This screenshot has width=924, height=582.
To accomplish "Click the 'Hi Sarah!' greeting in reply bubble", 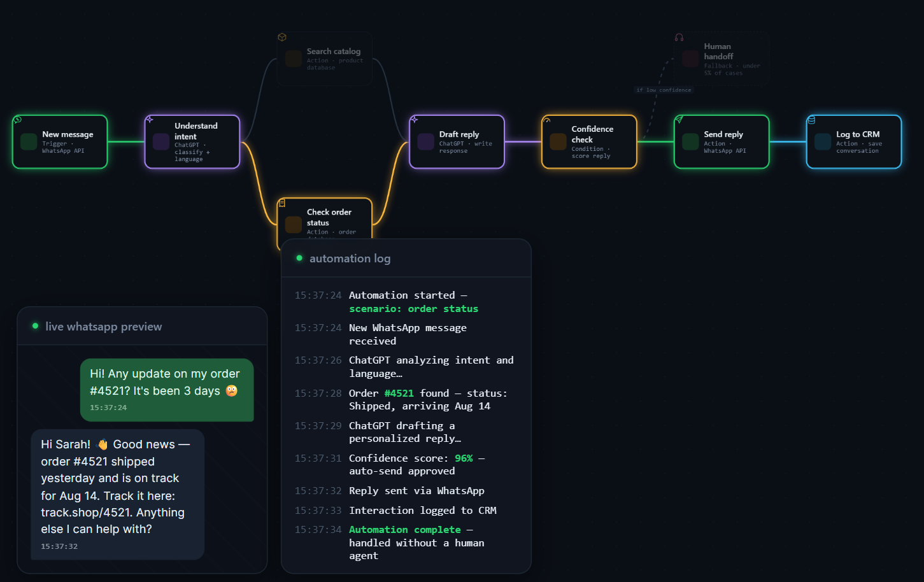I will 66,444.
